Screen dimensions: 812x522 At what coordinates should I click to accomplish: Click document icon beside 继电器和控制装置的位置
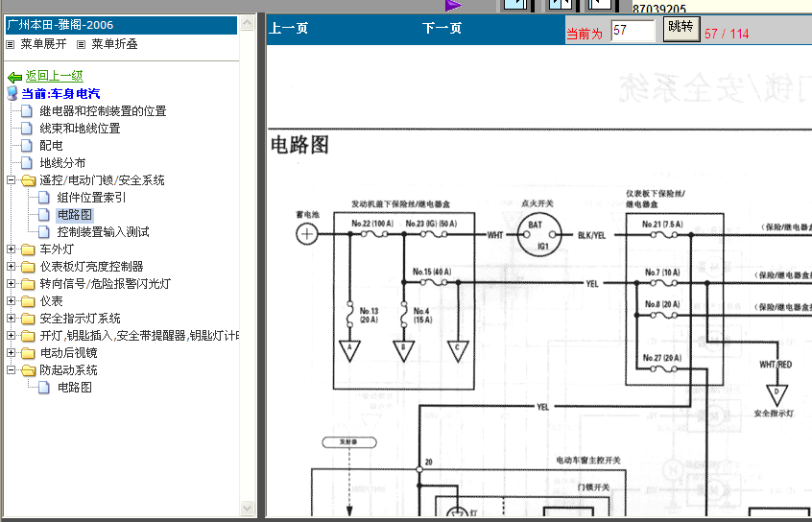coord(27,110)
